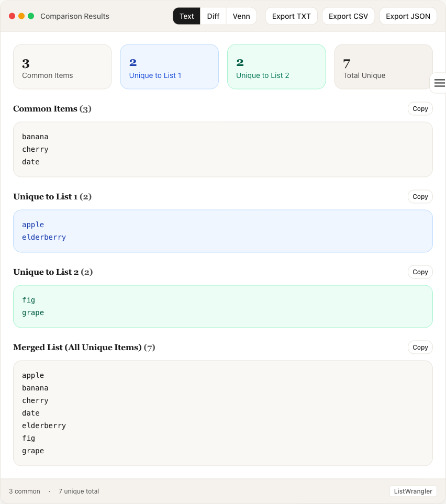Image resolution: width=446 pixels, height=504 pixels.
Task: Click the ListWrangler badge in the footer
Action: (413, 491)
